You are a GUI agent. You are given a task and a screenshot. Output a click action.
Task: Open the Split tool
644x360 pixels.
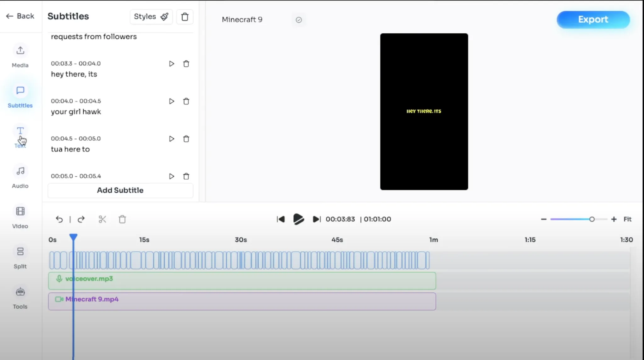pos(20,257)
